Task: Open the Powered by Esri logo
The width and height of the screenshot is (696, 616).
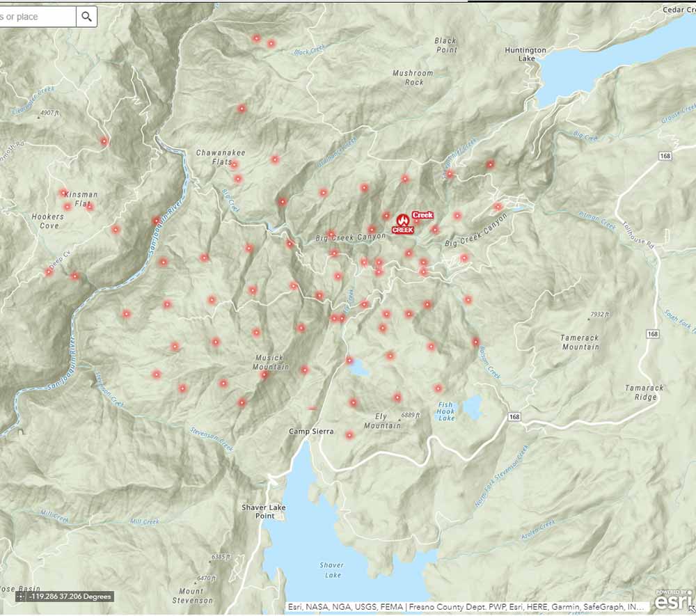Action: pos(672,600)
